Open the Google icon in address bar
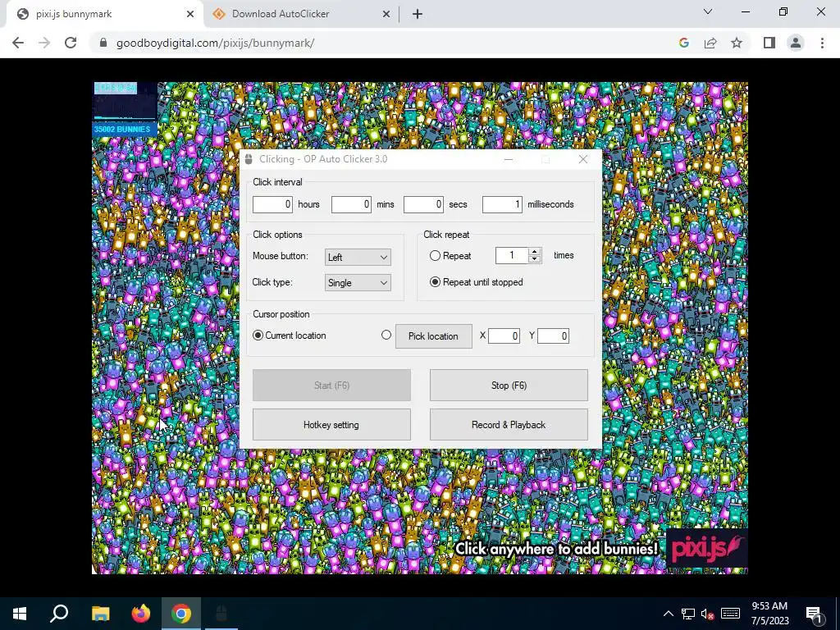 click(x=683, y=43)
